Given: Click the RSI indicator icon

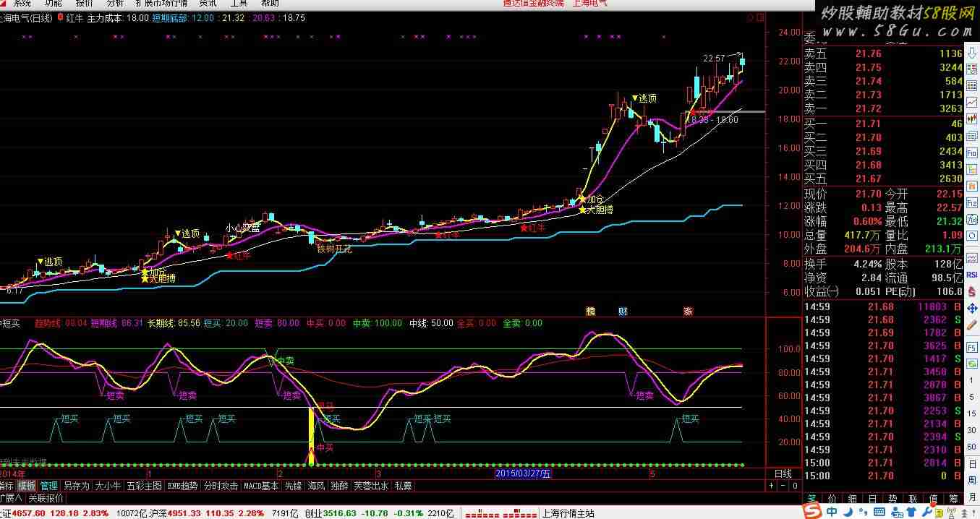Looking at the screenshot, I should (971, 274).
